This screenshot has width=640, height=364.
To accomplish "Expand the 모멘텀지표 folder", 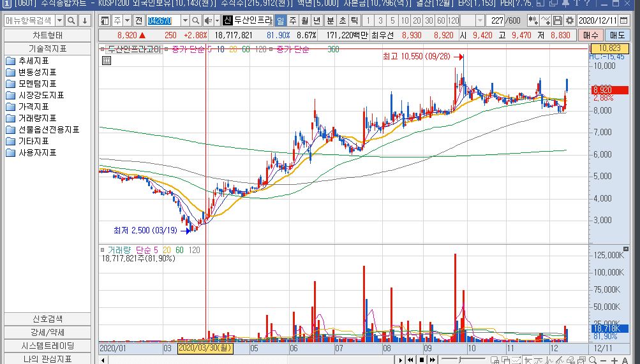I will (x=11, y=84).
